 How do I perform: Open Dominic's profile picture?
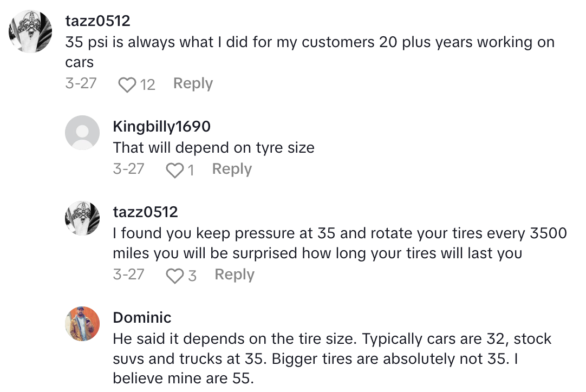(x=82, y=323)
